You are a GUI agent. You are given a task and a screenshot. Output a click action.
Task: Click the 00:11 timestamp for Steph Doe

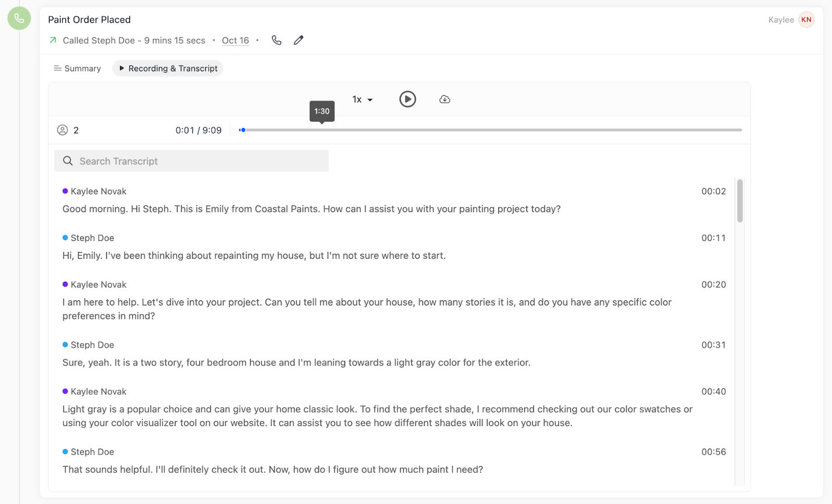coord(713,238)
